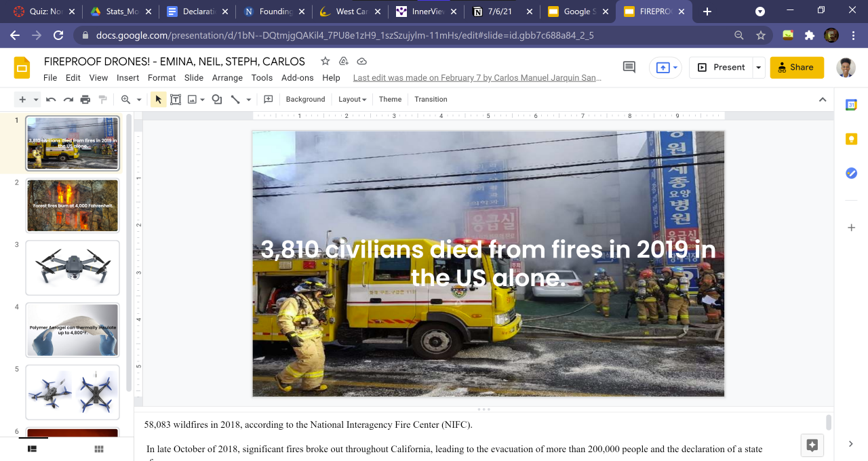The height and width of the screenshot is (461, 868).
Task: Open the Arrange menu
Action: point(227,78)
